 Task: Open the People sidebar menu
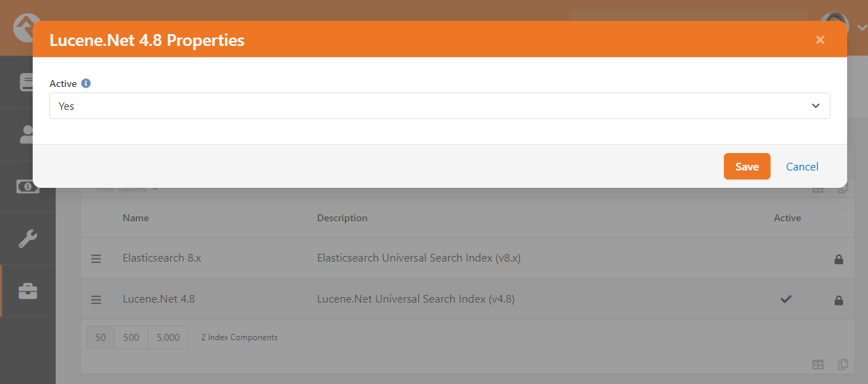click(x=28, y=134)
